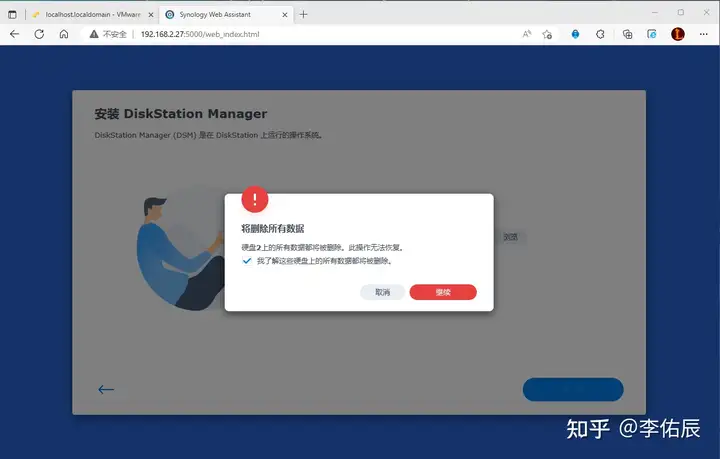Click the not-secure warning triangle icon
The width and height of the screenshot is (720, 459).
[x=94, y=34]
